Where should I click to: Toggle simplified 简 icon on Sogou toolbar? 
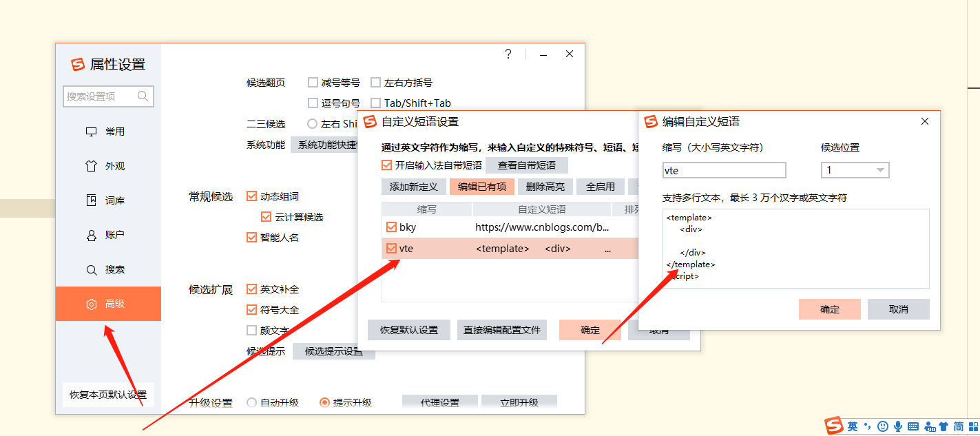tap(958, 426)
